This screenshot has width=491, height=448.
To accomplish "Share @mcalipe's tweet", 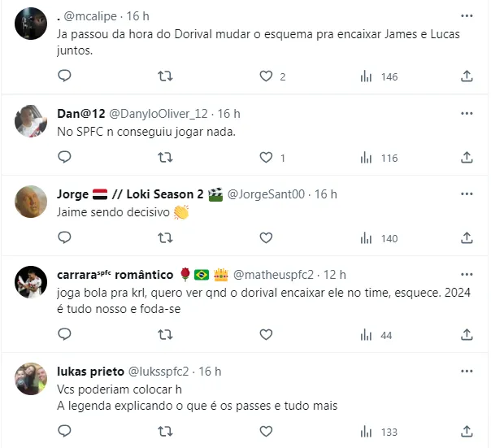I will [467, 76].
